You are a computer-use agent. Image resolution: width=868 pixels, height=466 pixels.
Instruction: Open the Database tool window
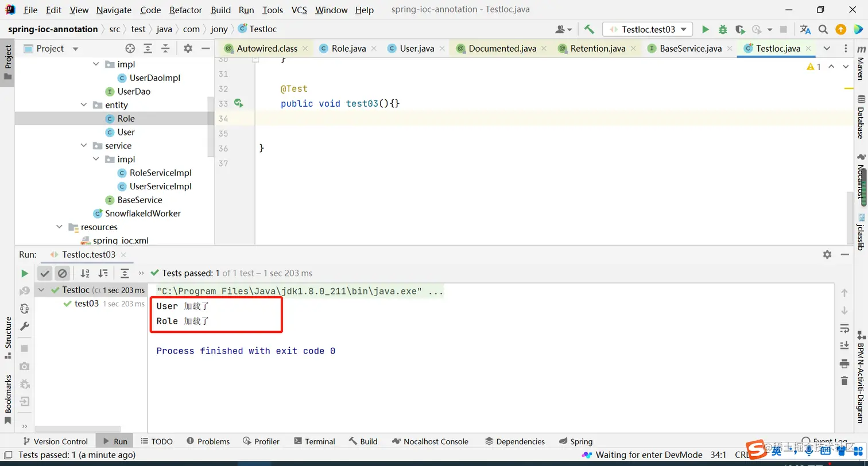pos(861,117)
